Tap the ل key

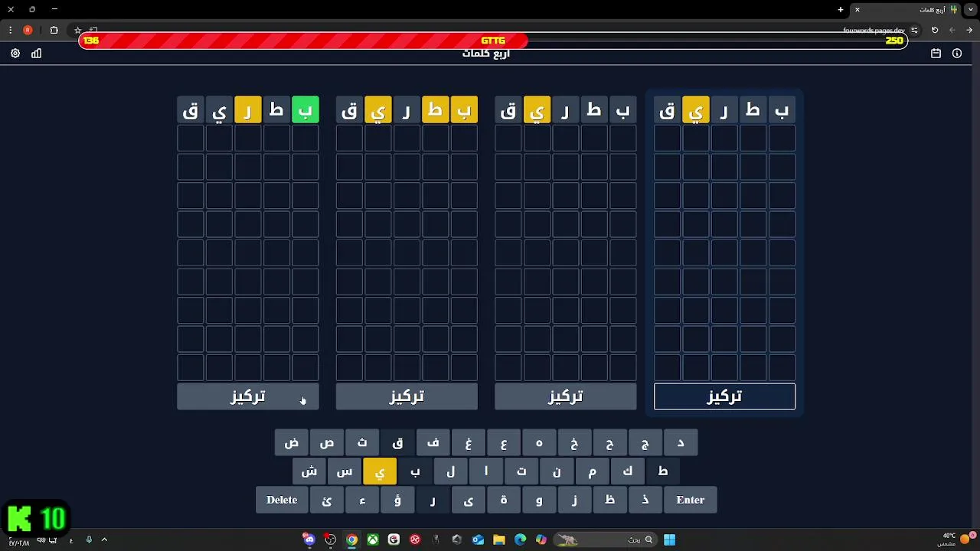coord(450,471)
